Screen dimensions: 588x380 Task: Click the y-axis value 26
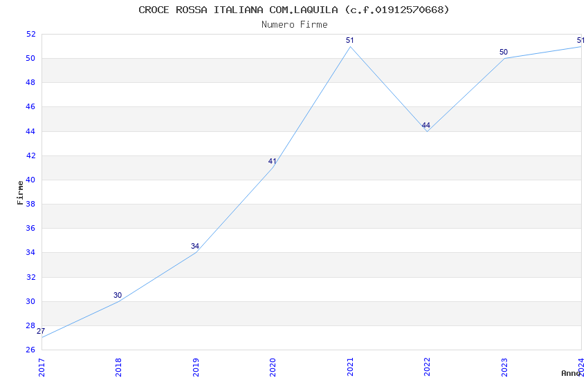[x=30, y=350]
